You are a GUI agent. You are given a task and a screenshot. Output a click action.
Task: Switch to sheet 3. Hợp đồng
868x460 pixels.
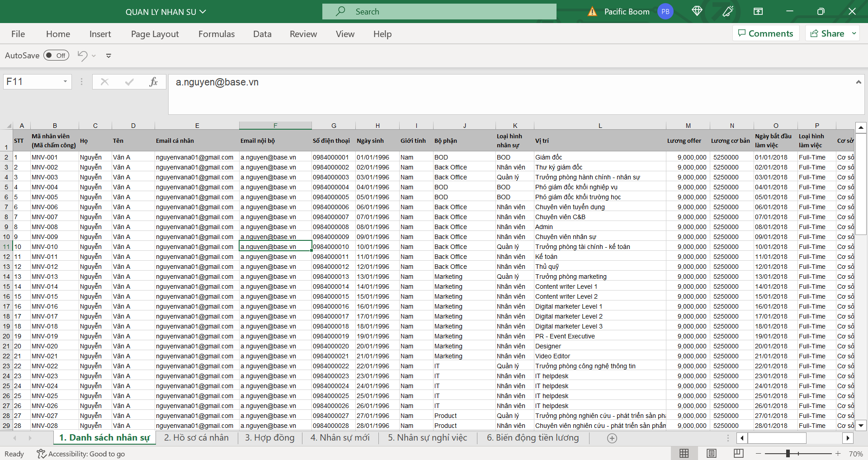pyautogui.click(x=269, y=438)
